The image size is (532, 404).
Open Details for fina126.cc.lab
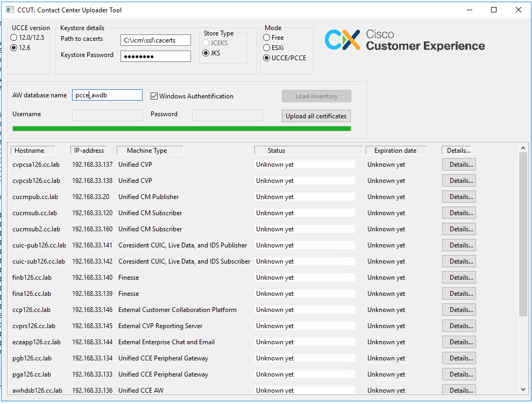pos(459,294)
